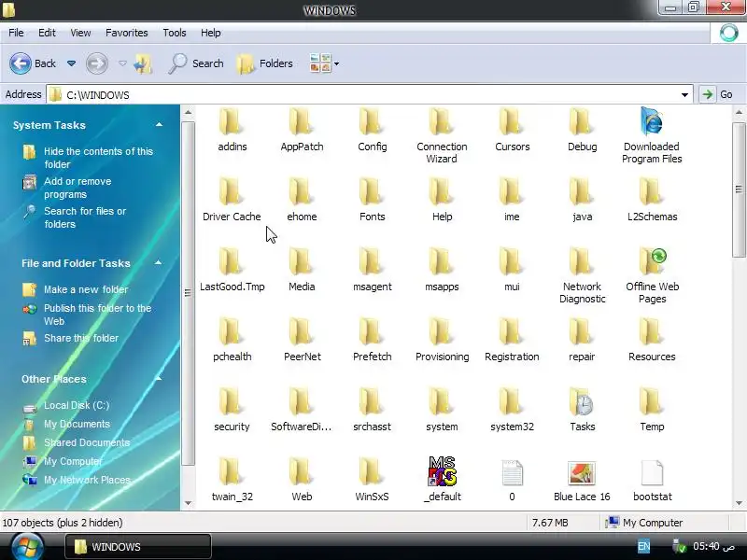Image resolution: width=747 pixels, height=560 pixels.
Task: Collapse the Other Places section
Action: click(x=158, y=379)
